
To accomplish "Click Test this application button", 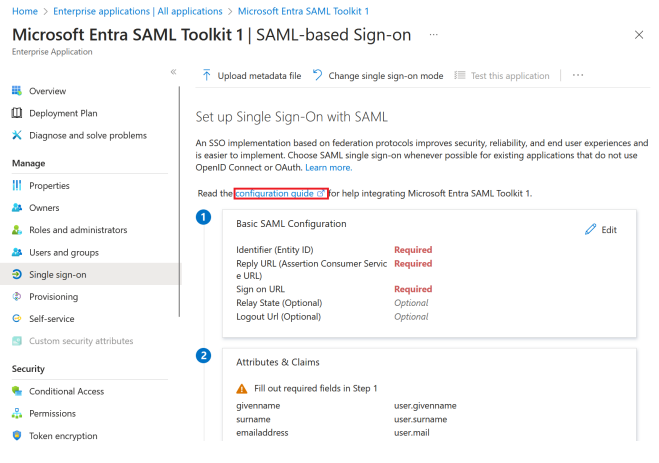I will [x=502, y=76].
